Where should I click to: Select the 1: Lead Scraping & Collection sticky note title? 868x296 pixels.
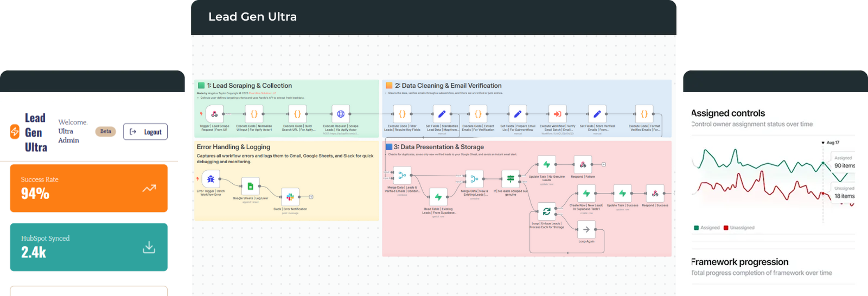tap(250, 86)
